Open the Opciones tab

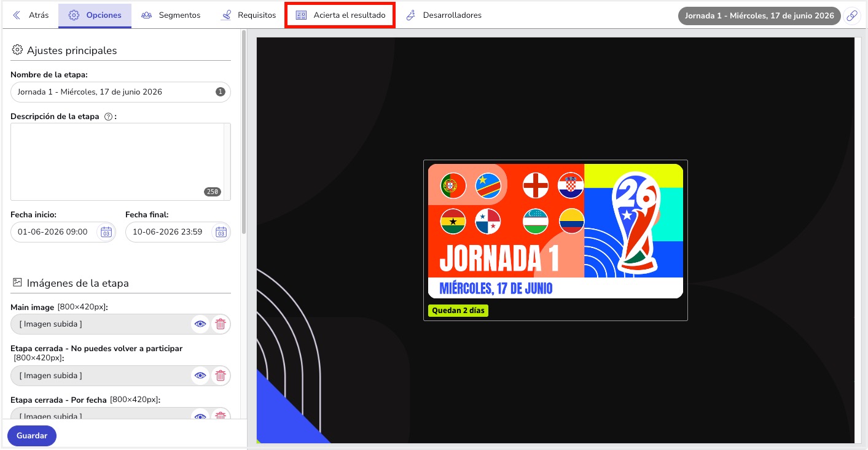(95, 15)
